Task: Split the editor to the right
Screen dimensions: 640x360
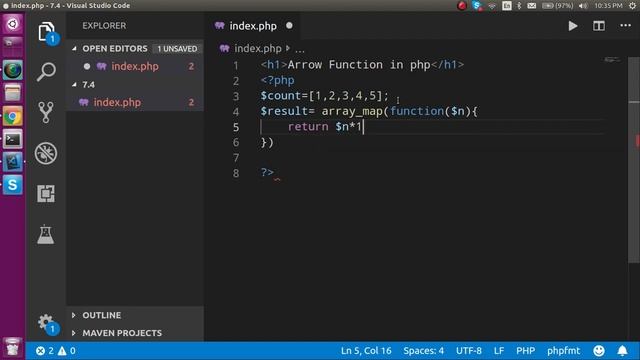Action: click(599, 26)
